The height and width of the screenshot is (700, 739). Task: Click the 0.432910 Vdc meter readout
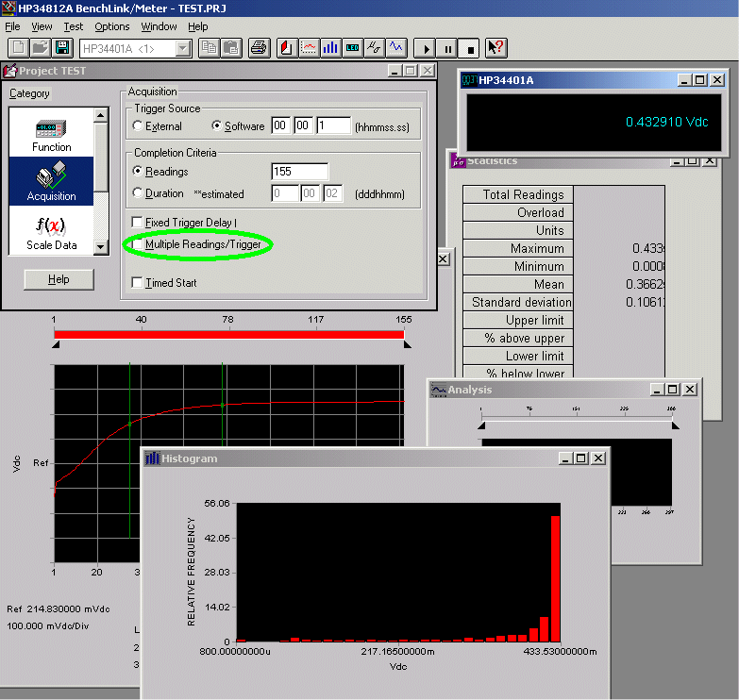coord(666,122)
